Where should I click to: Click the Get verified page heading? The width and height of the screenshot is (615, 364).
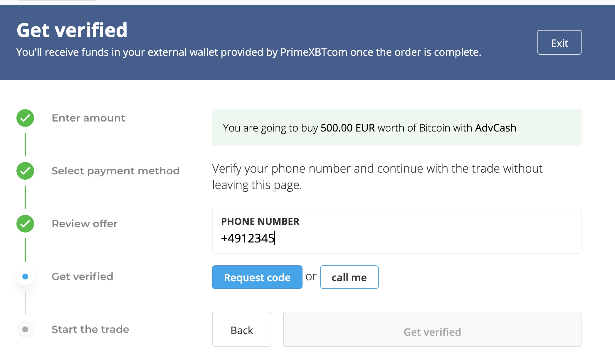pos(72,30)
